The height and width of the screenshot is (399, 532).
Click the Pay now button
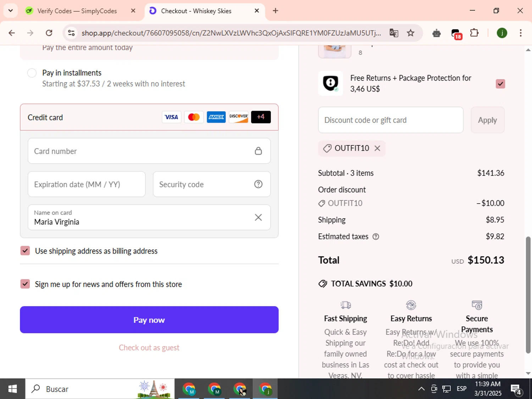(149, 320)
